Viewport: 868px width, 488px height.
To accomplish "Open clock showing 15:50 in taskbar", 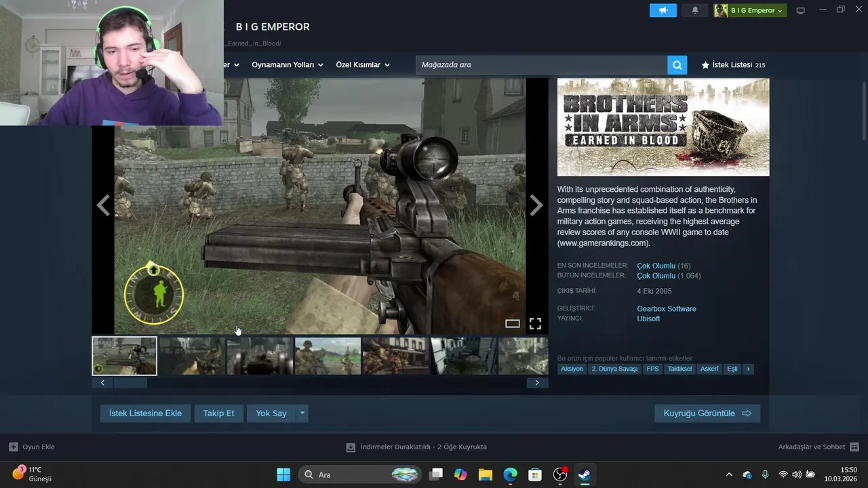I will (840, 474).
